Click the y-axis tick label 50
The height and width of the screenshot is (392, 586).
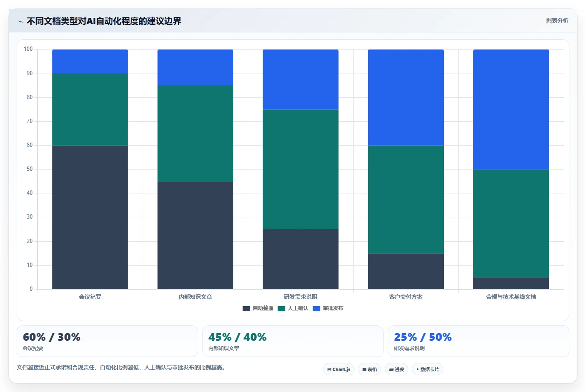tap(29, 169)
